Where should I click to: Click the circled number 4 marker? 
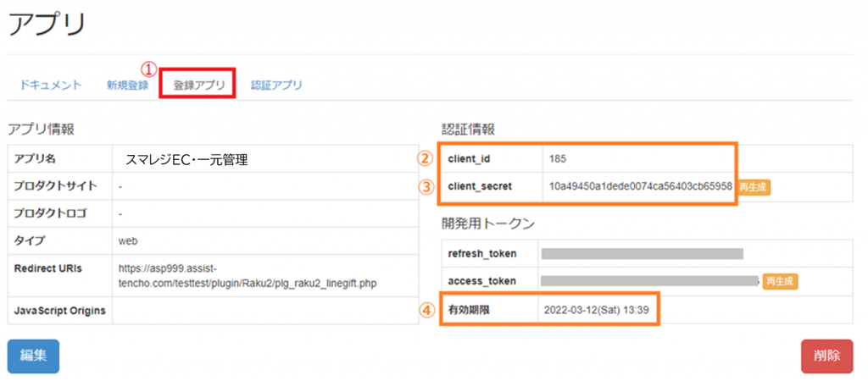[x=426, y=310]
